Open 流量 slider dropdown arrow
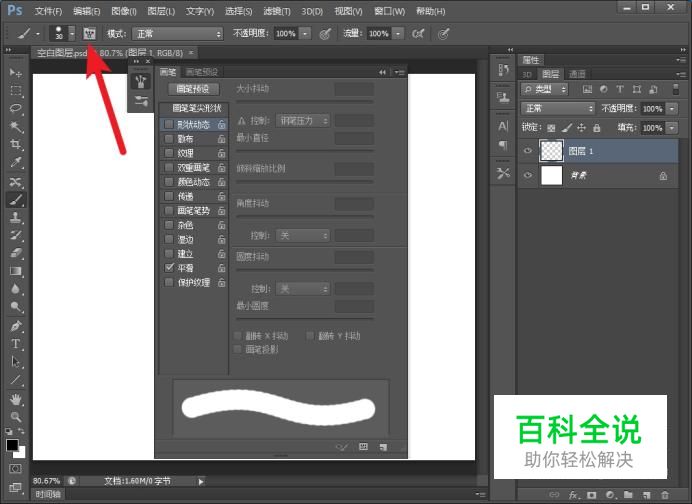The height and width of the screenshot is (504, 692). pos(398,34)
